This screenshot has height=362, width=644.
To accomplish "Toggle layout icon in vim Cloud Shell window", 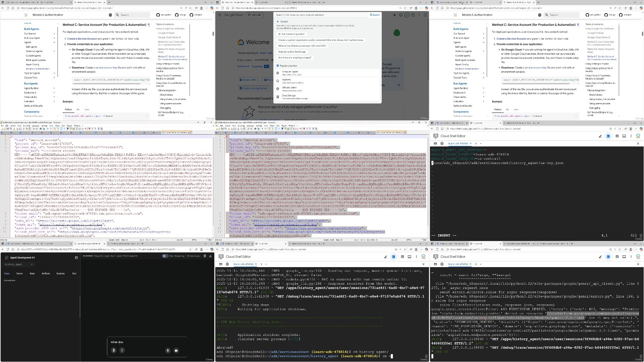I will (624, 136).
